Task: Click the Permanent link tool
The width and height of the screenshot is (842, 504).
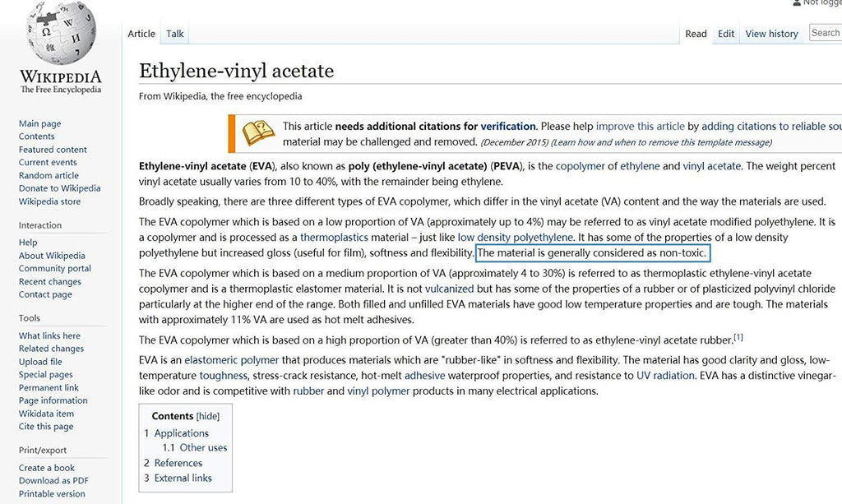Action: (49, 387)
